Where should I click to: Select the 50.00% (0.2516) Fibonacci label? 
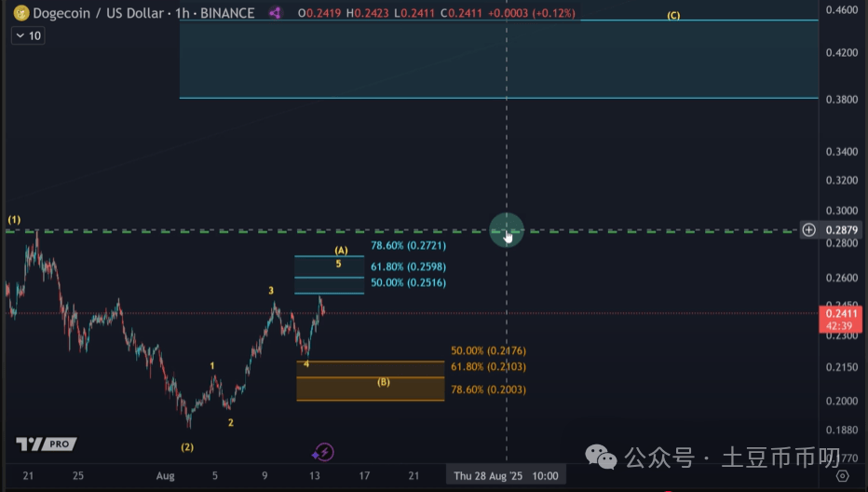click(408, 282)
